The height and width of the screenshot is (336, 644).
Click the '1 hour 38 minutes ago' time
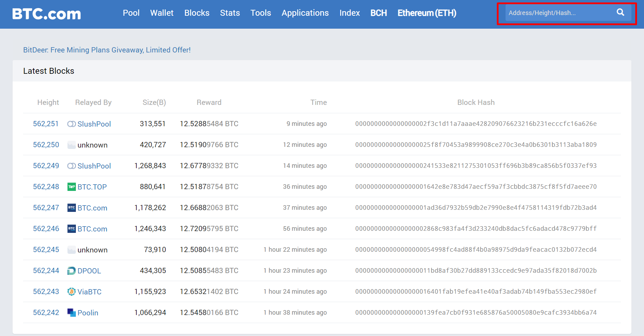tap(295, 313)
